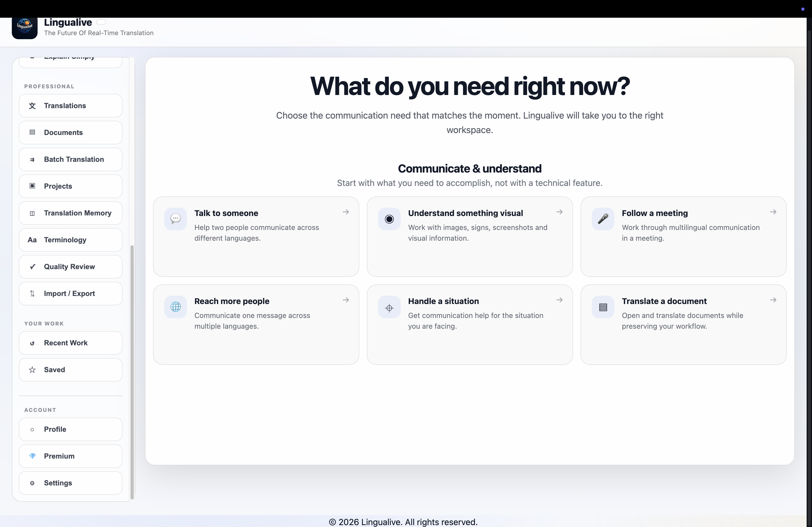Choose Understand something visual

click(x=469, y=237)
